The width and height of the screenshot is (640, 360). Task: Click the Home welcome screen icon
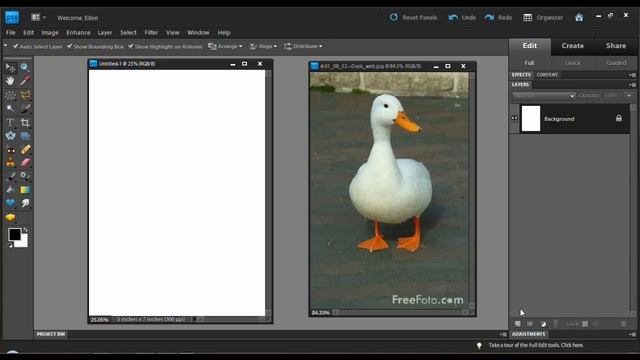[x=579, y=17]
